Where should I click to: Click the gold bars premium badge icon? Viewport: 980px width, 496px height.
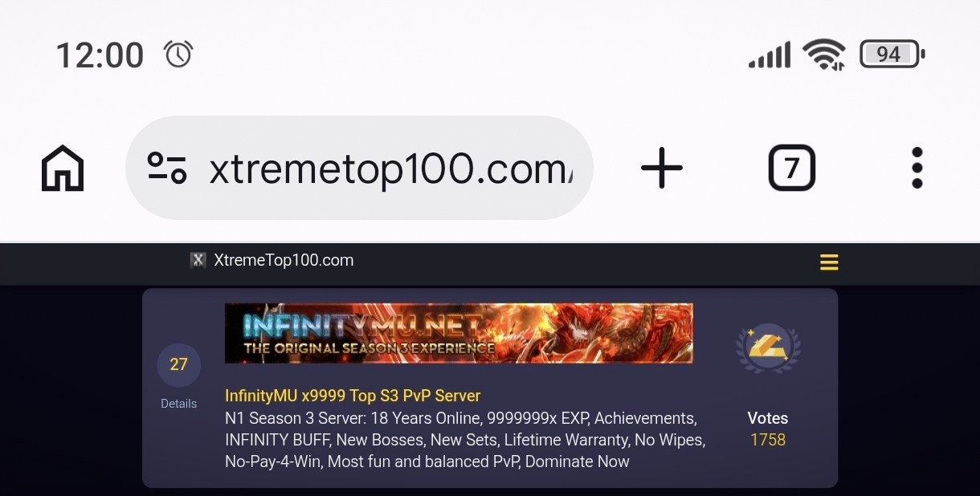pos(768,348)
